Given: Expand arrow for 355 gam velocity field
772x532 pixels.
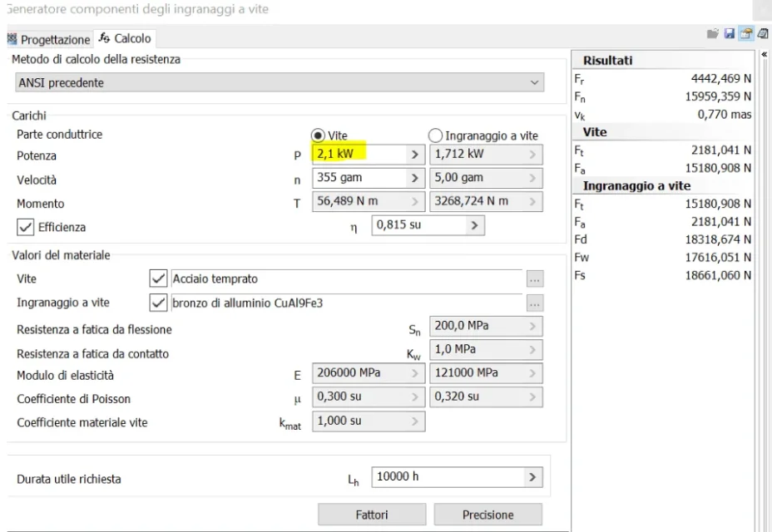Looking at the screenshot, I should point(414,178).
